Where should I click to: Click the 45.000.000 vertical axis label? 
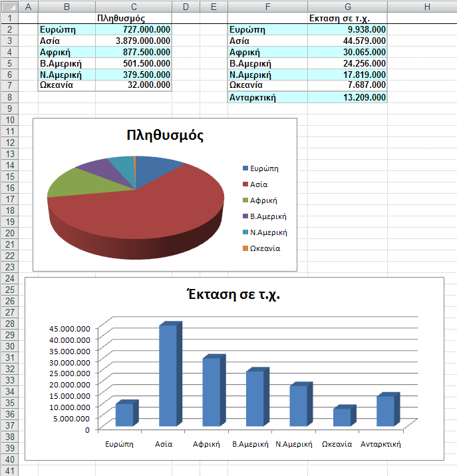[69, 328]
